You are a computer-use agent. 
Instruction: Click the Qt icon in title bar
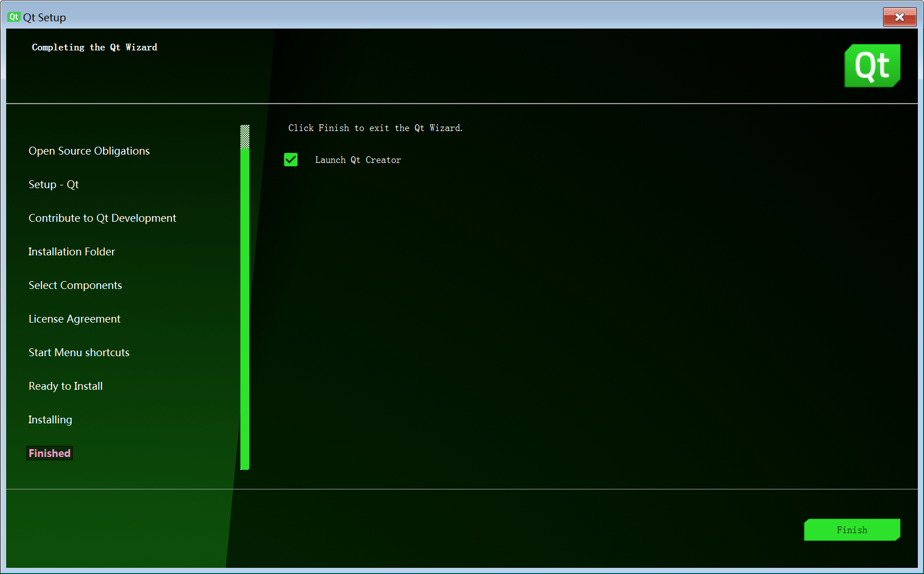point(13,17)
